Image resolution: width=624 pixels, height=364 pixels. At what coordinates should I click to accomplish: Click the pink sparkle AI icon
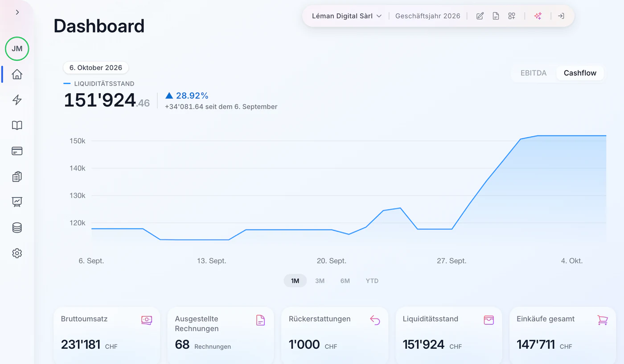click(x=538, y=16)
